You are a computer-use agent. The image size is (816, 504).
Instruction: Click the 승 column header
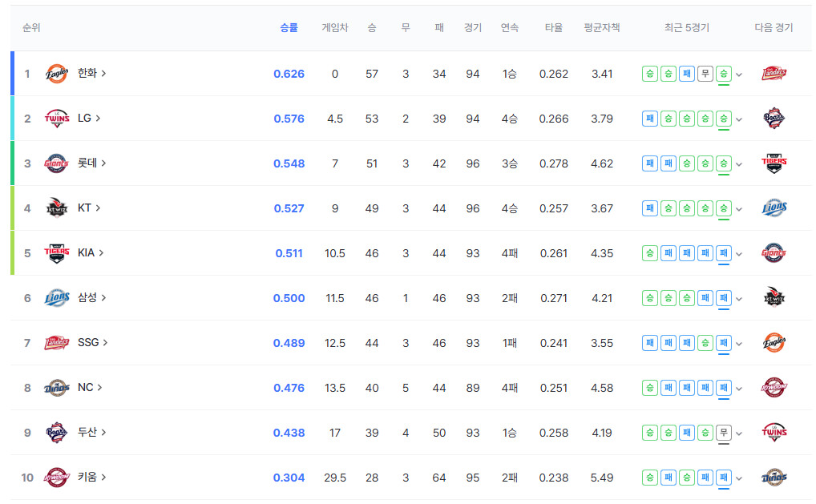(372, 27)
